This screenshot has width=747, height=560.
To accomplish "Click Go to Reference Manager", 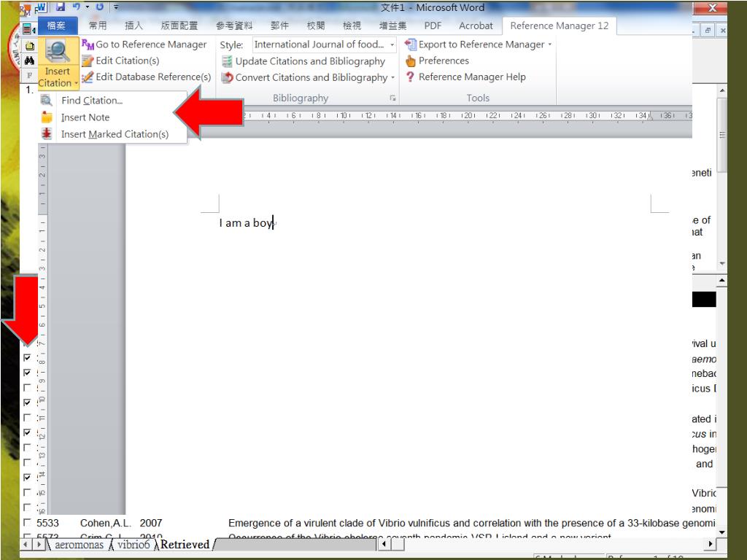I will pyautogui.click(x=144, y=44).
